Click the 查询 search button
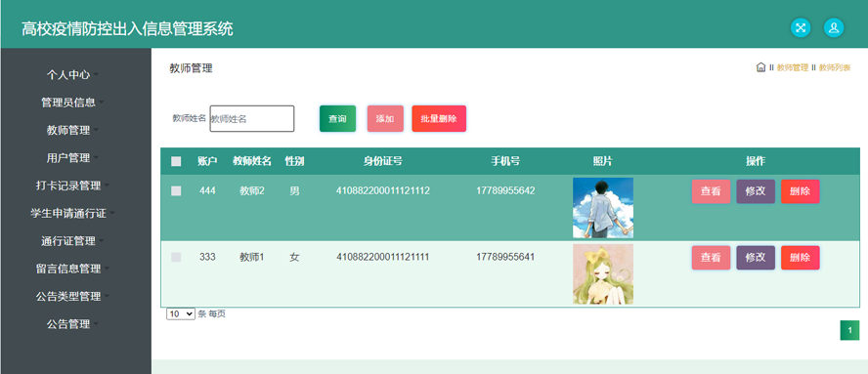The width and height of the screenshot is (868, 374). pyautogui.click(x=337, y=118)
